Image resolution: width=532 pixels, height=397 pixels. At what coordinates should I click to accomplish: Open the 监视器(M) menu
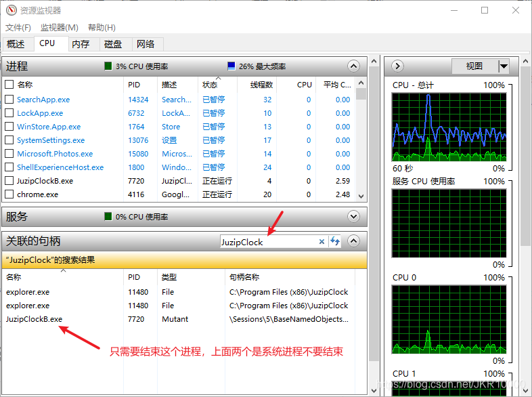pyautogui.click(x=60, y=28)
